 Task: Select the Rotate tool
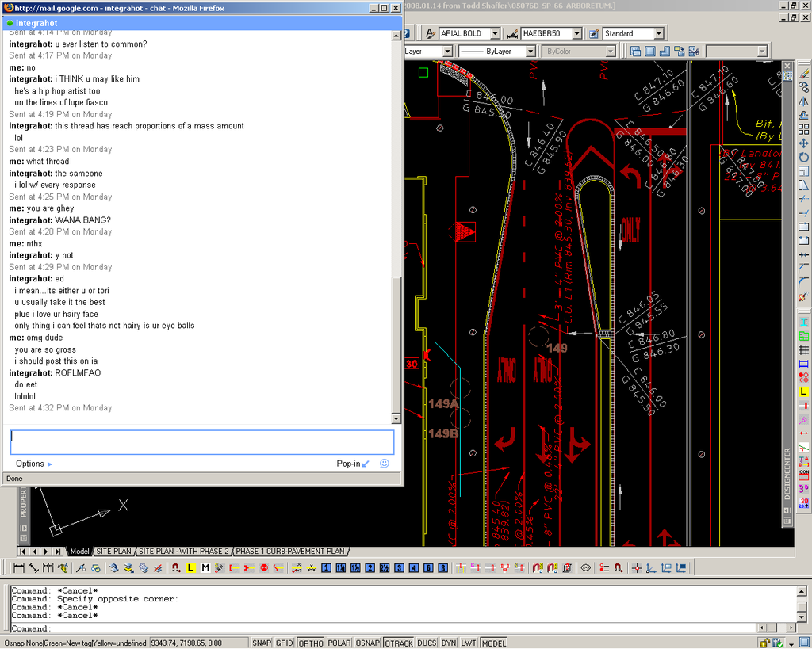pos(803,158)
